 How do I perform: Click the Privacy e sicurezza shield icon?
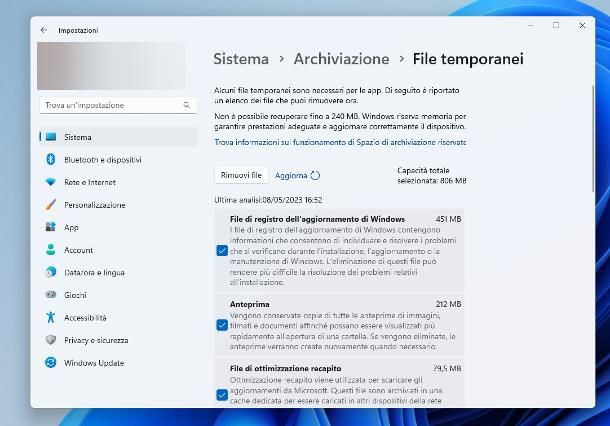pos(51,340)
